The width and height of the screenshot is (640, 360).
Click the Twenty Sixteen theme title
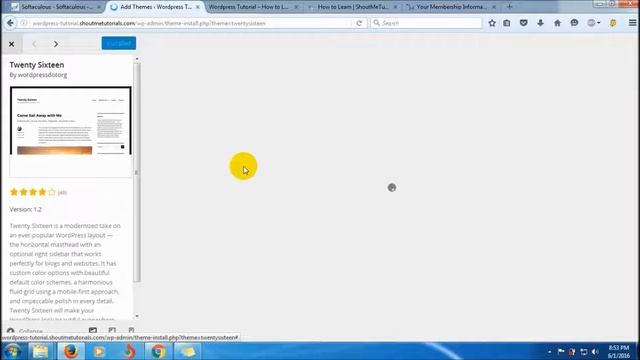[37, 65]
